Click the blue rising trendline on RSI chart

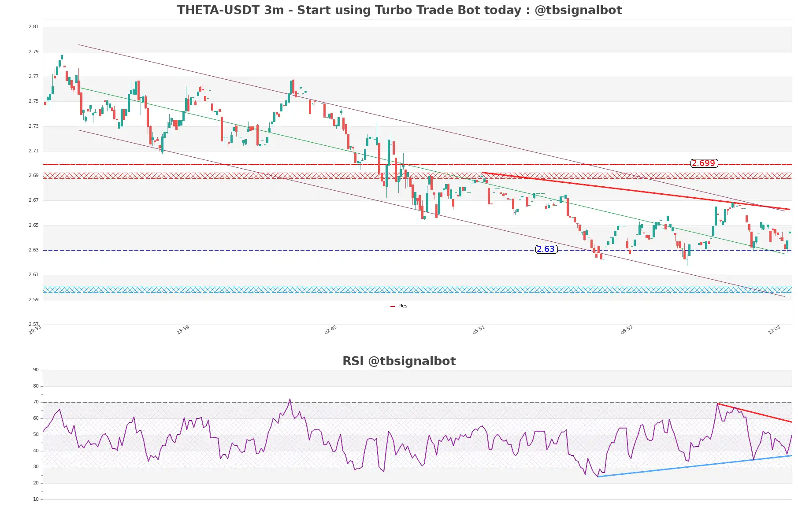coord(695,466)
